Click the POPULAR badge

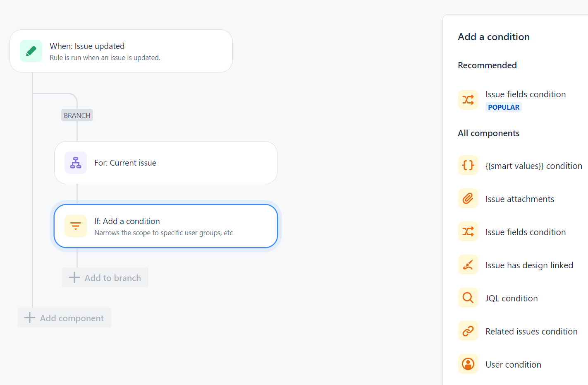[503, 107]
